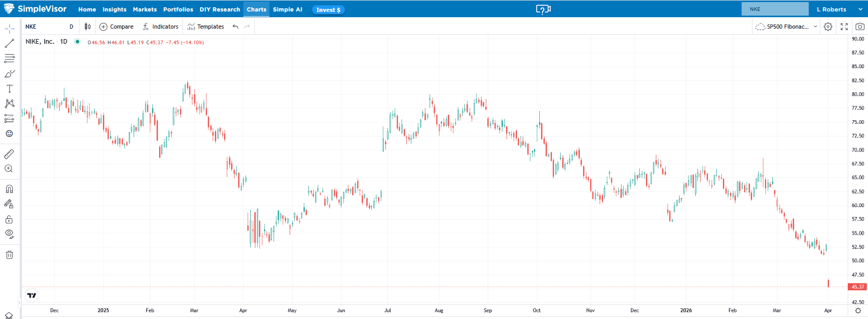The height and width of the screenshot is (319, 868).
Task: Click Compare to add a symbol
Action: pos(116,27)
